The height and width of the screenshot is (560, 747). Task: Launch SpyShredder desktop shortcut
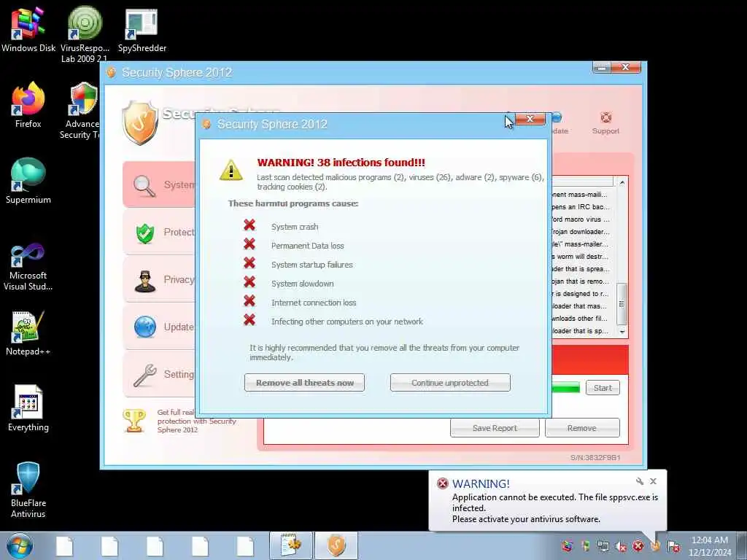coord(142,30)
